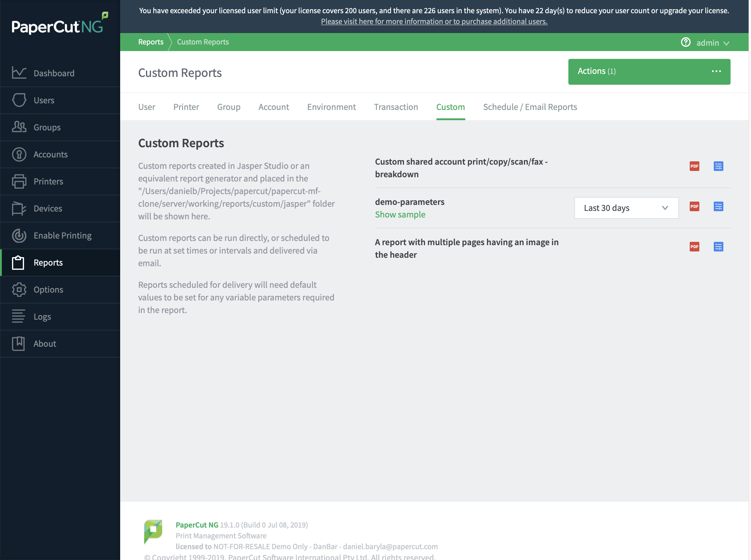Click the Show sample link
751x560 pixels.
pos(400,214)
